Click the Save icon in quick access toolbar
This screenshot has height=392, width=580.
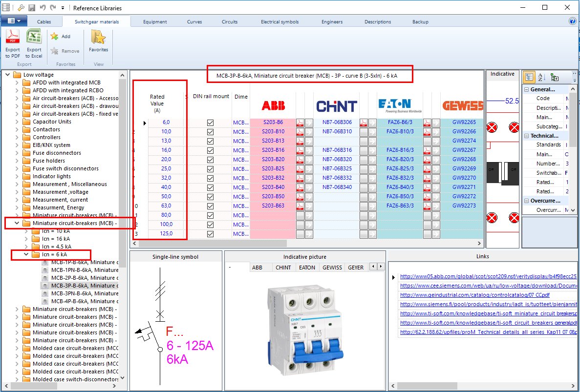click(31, 7)
